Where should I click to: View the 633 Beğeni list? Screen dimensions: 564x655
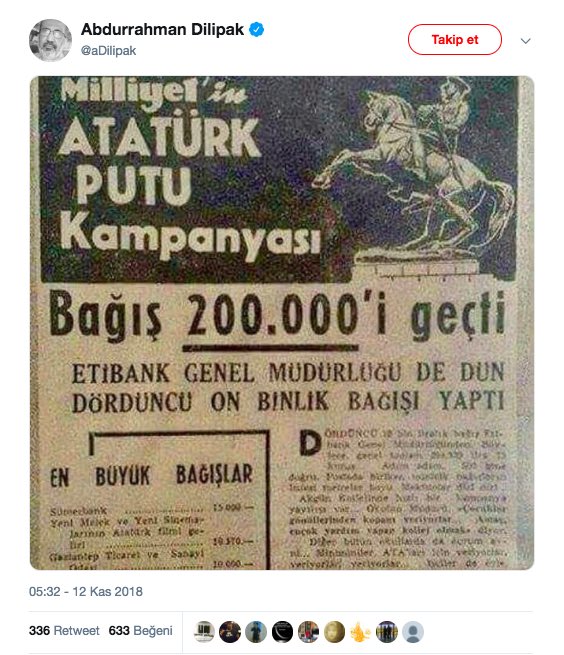tap(140, 630)
